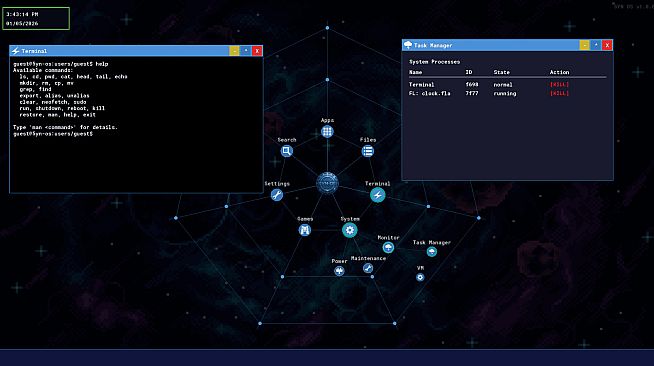
Task: Open the Settings wrench icon
Action: click(x=277, y=195)
